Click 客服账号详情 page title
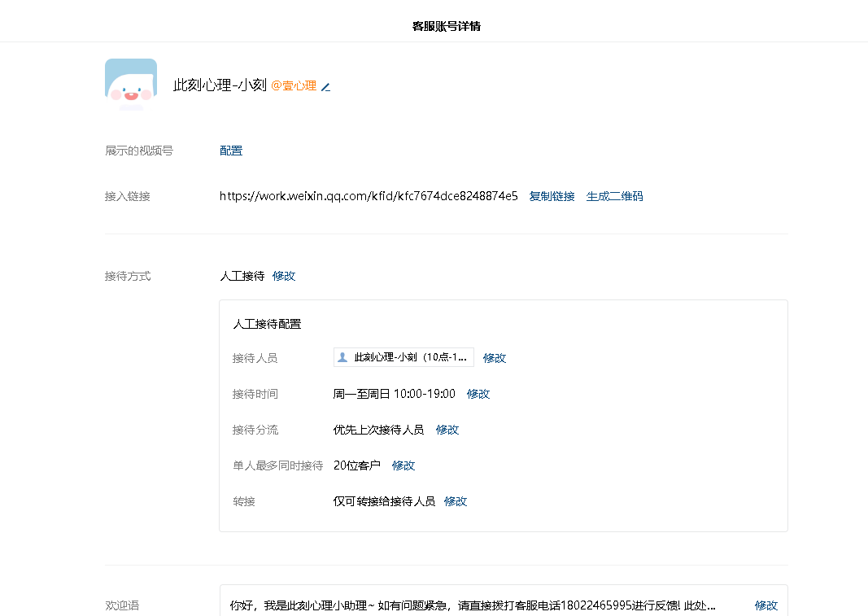The image size is (868, 616). click(x=446, y=26)
